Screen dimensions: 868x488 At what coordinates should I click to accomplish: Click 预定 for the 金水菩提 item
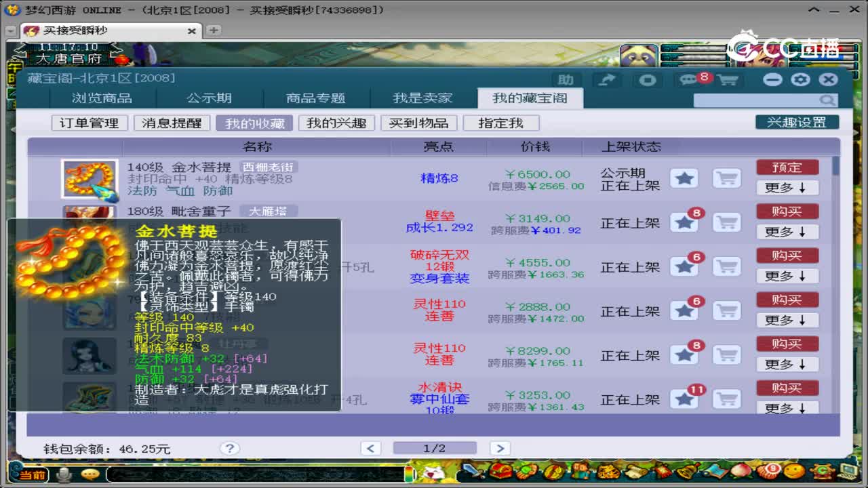point(787,167)
